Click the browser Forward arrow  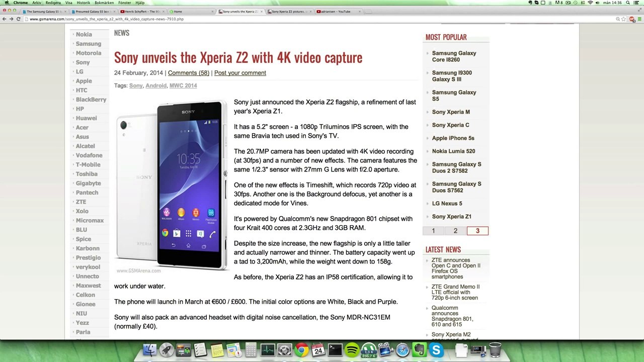point(11,19)
